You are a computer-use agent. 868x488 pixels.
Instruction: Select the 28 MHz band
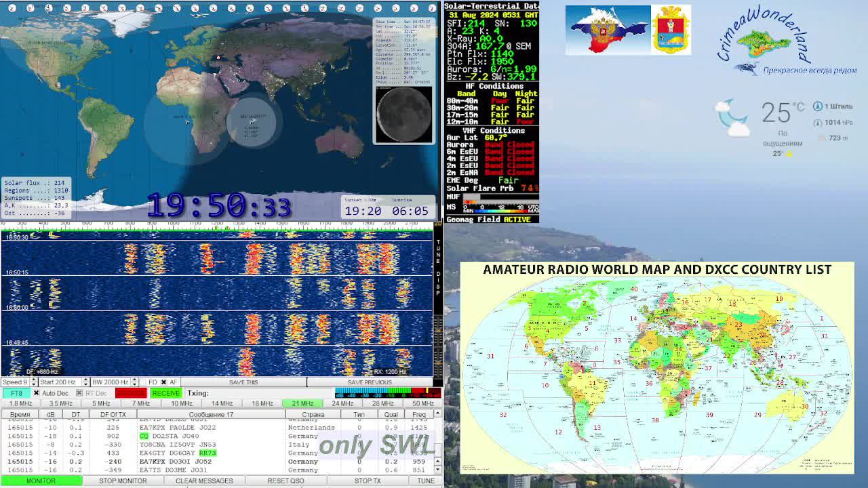[x=382, y=403]
